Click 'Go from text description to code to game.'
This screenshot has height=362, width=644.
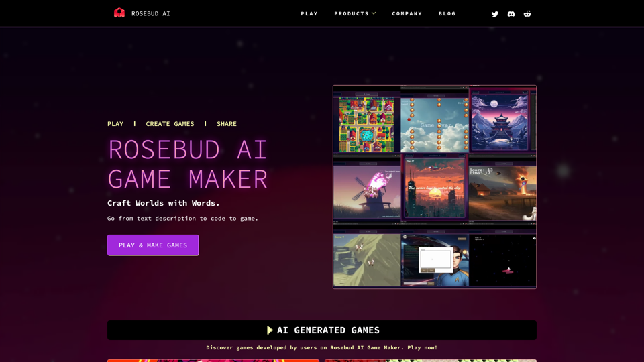182,219
